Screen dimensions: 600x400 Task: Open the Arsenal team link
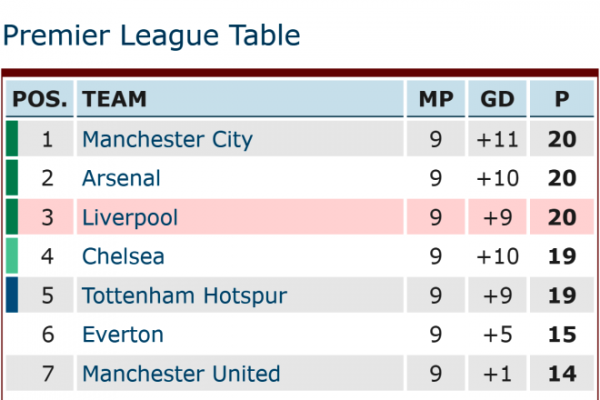(x=121, y=178)
